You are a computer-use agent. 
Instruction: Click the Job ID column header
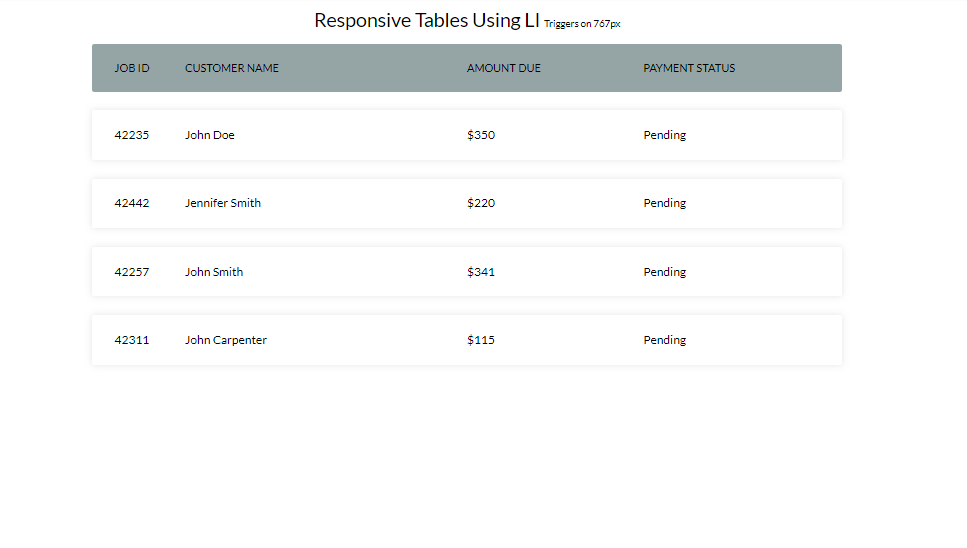point(132,68)
